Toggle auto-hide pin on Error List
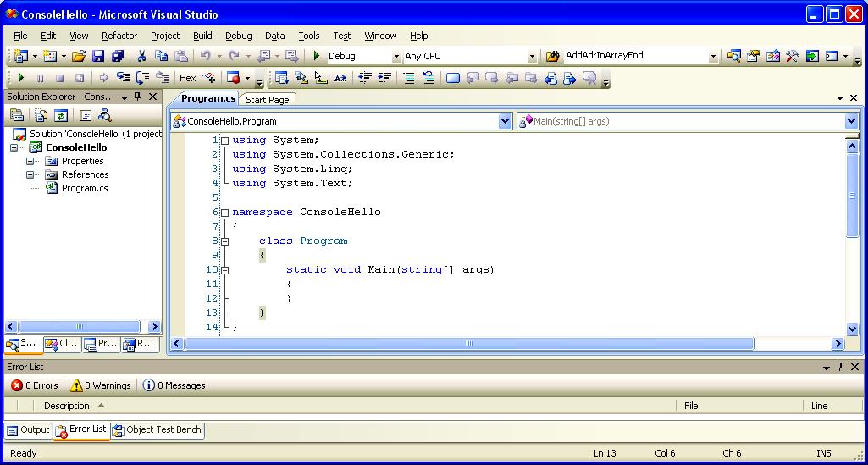The height and width of the screenshot is (465, 868). [x=840, y=367]
